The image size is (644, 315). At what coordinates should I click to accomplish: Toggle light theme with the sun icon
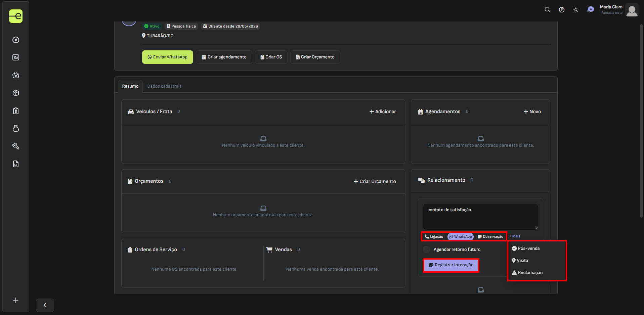pyautogui.click(x=576, y=10)
